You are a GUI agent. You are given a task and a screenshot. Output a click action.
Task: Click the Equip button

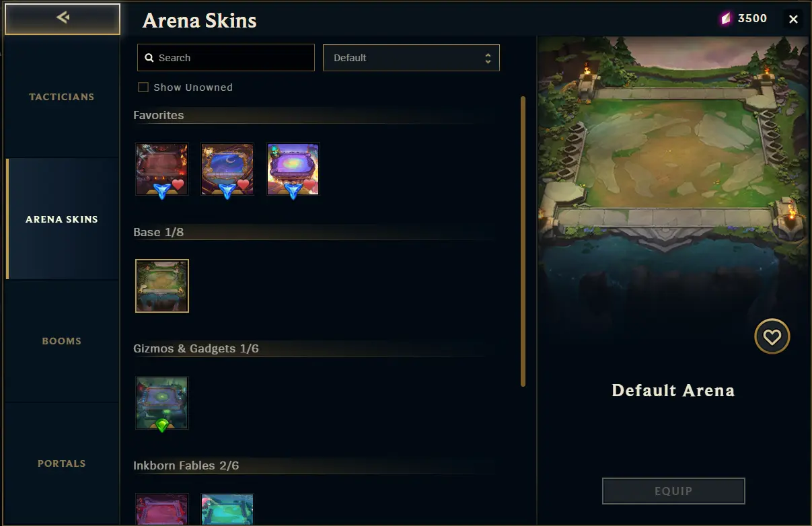673,491
